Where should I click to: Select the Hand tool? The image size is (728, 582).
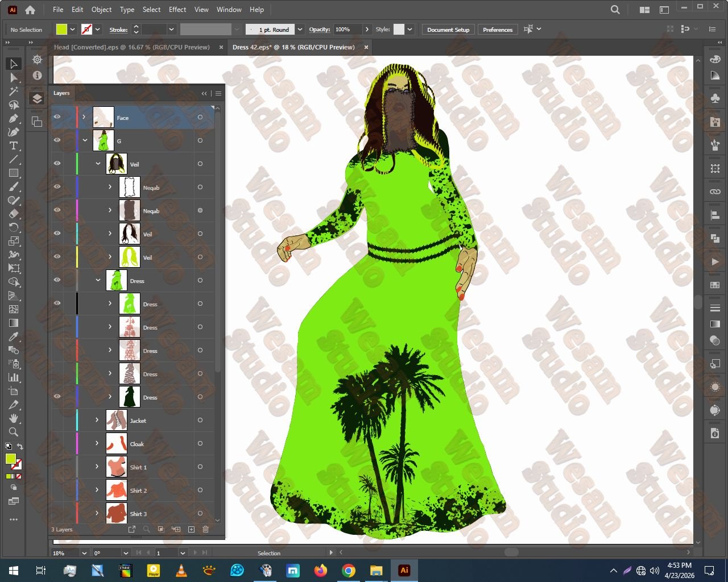coord(14,418)
